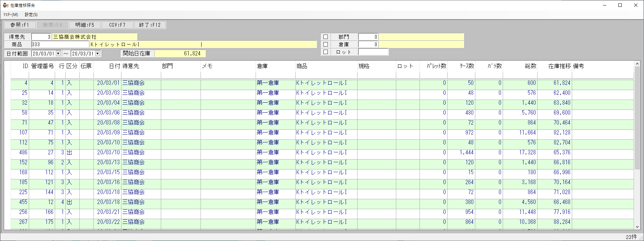Screen dimensions: 644x241
Task: Click the ケース数 column header
Action: (461, 66)
